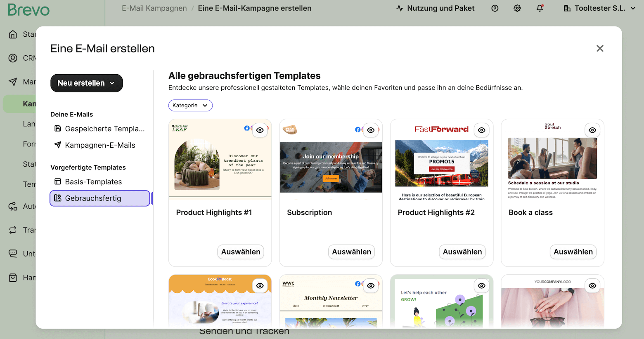Close the Eine E-Mail erstellen dialog

click(600, 48)
